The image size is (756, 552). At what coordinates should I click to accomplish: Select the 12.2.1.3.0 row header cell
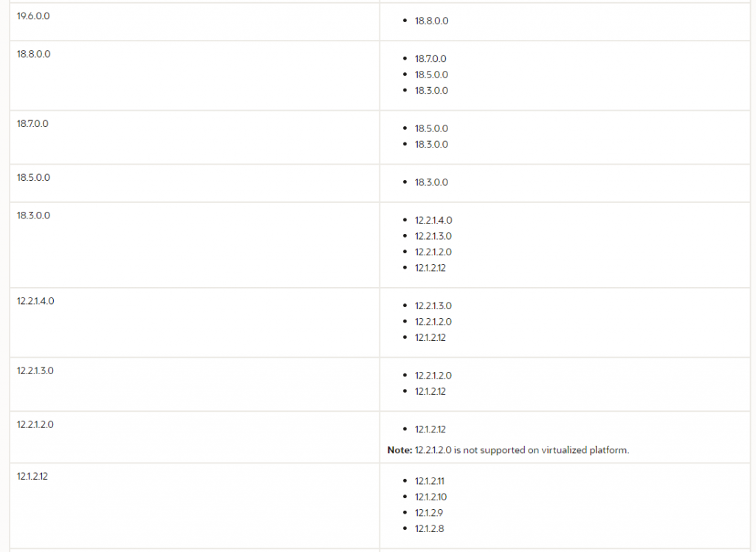coord(35,370)
